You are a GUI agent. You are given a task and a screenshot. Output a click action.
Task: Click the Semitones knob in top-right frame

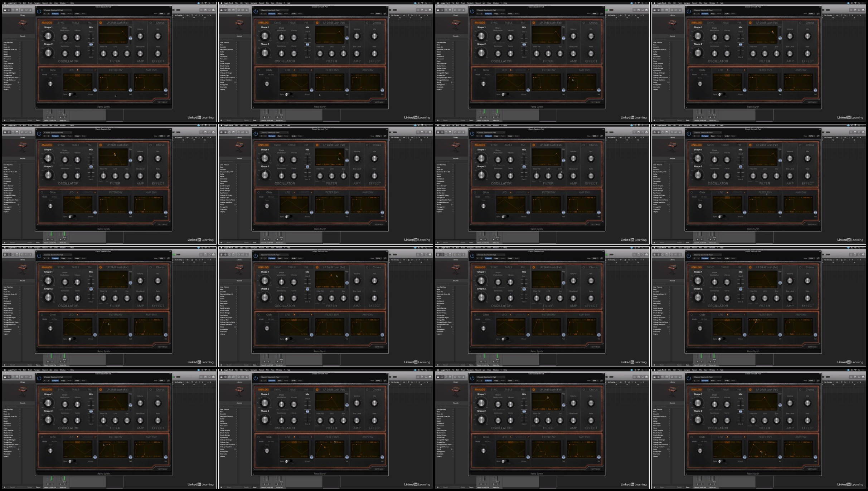[714, 54]
